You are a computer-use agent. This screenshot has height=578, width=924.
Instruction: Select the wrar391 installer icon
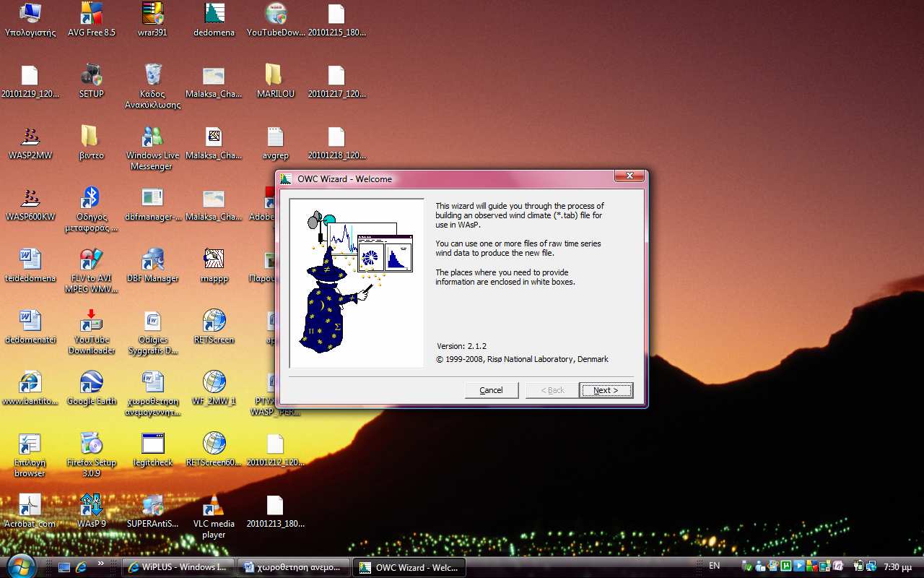[152, 20]
